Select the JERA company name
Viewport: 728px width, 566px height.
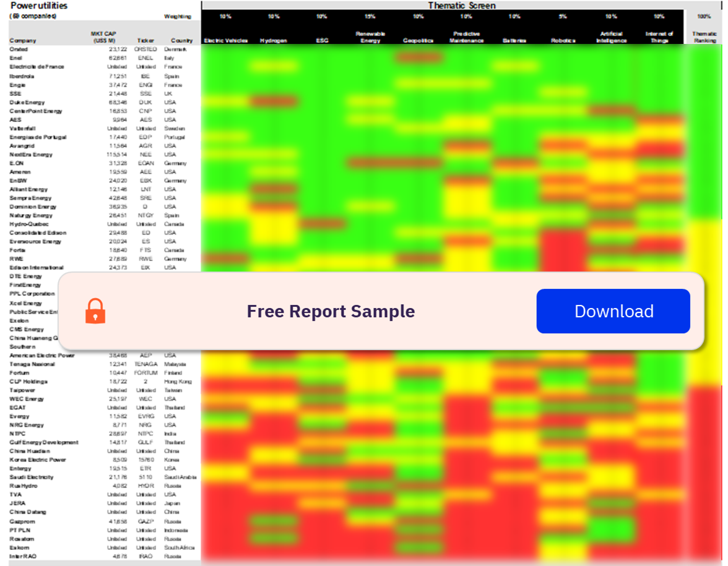click(17, 504)
